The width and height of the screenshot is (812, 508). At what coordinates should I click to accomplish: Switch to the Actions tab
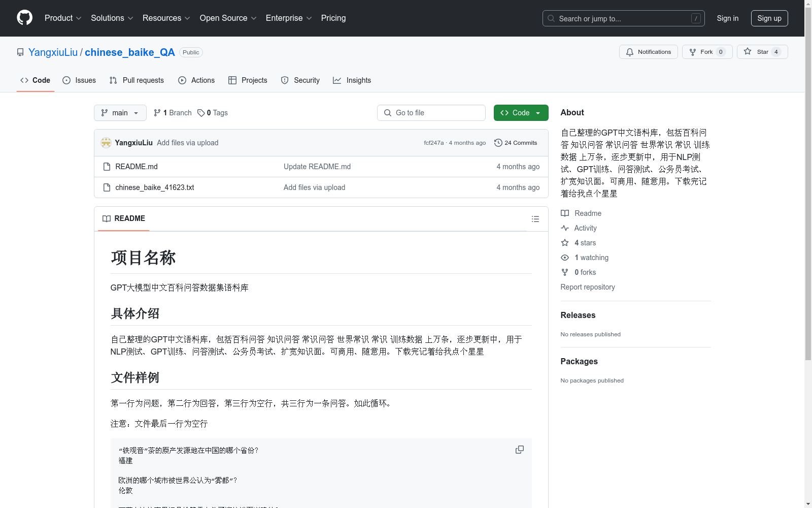(x=196, y=80)
